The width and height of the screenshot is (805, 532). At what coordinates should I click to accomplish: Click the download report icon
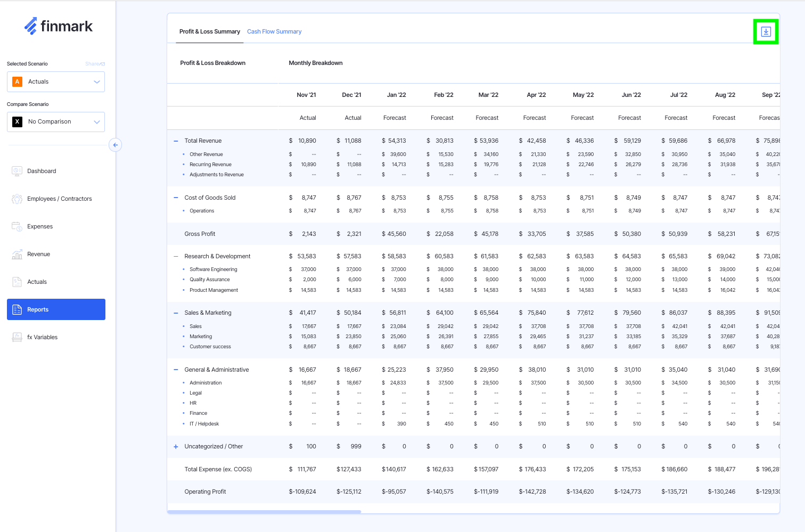(766, 32)
